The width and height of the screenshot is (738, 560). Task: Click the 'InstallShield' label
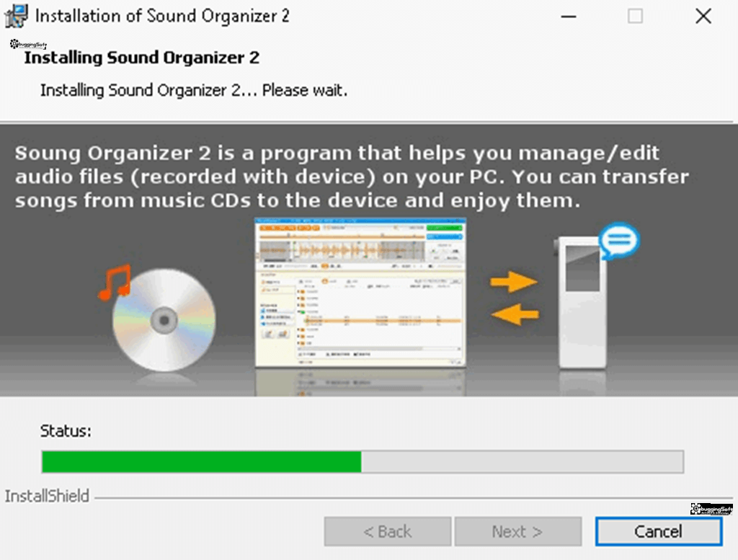pos(47,496)
